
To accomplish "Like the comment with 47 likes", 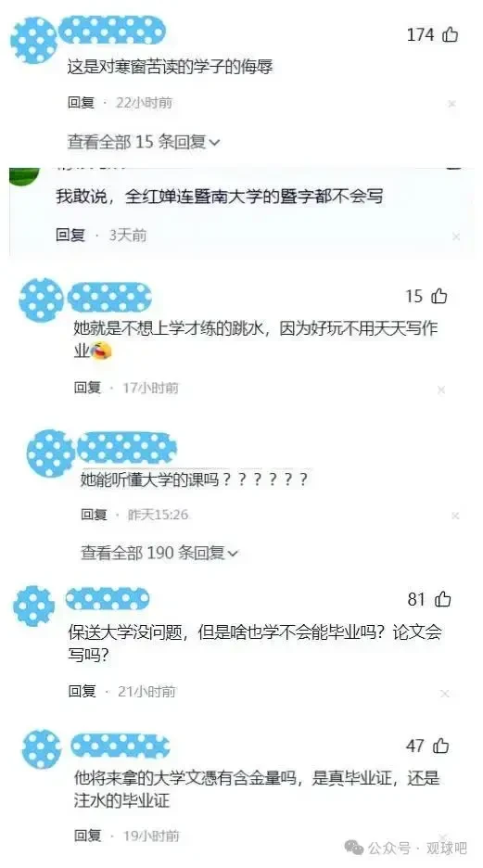I will coord(441,746).
